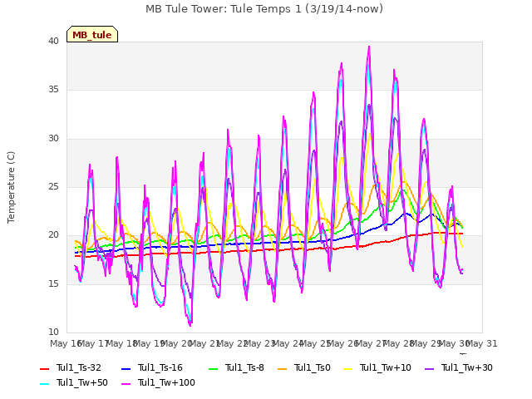
Task: Select the Tul1_Tw+100 legend label
Action: (x=166, y=382)
